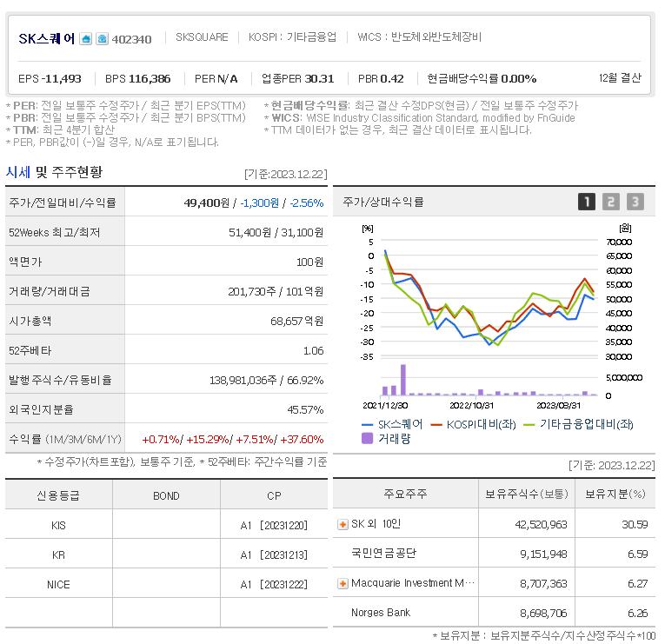Click 42,520,963 shares held value
This screenshot has height=644, width=665.
point(541,525)
